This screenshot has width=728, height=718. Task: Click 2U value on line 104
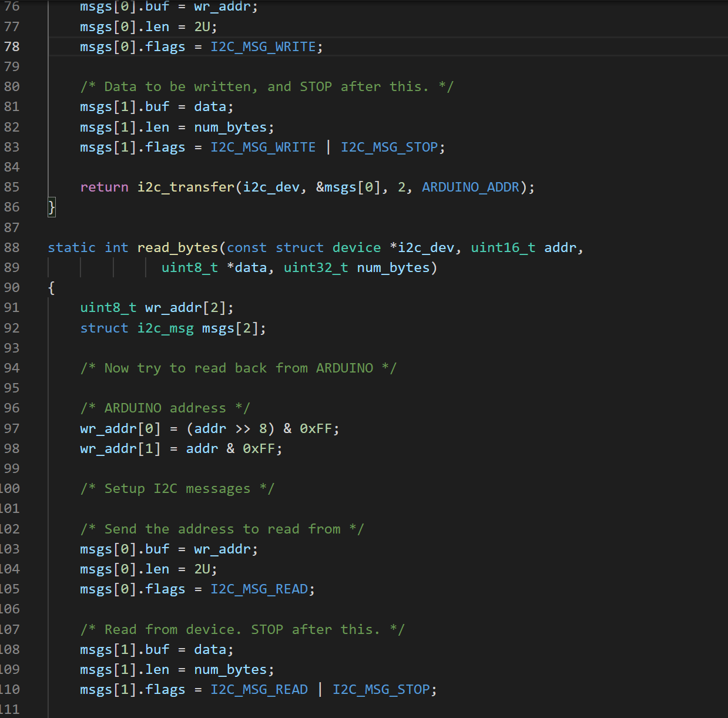(x=202, y=569)
